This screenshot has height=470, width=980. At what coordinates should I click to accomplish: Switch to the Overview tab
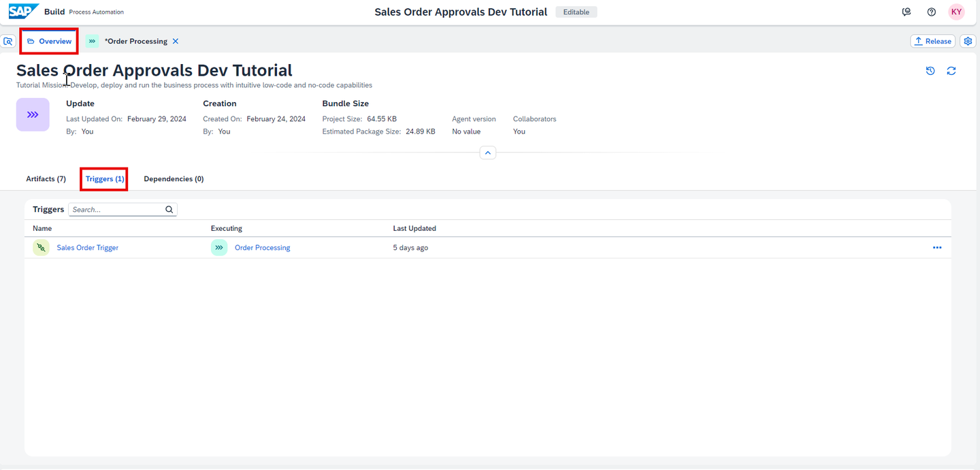coord(49,42)
